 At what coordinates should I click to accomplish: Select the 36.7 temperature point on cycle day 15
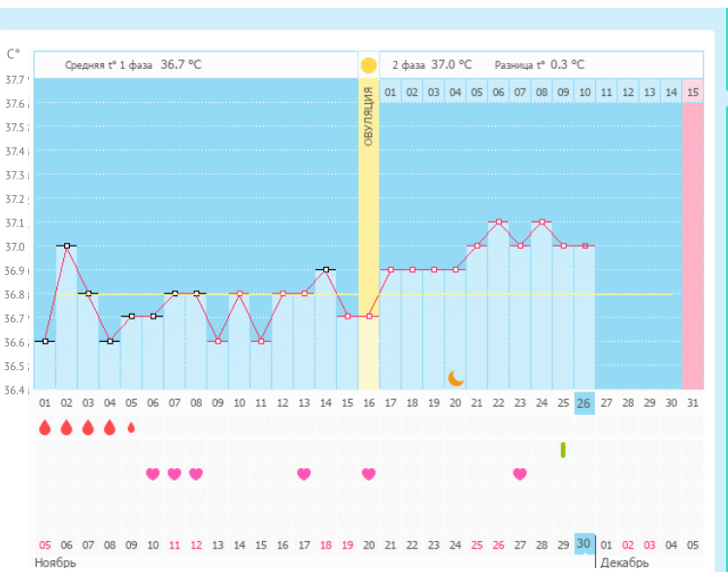[x=347, y=317]
